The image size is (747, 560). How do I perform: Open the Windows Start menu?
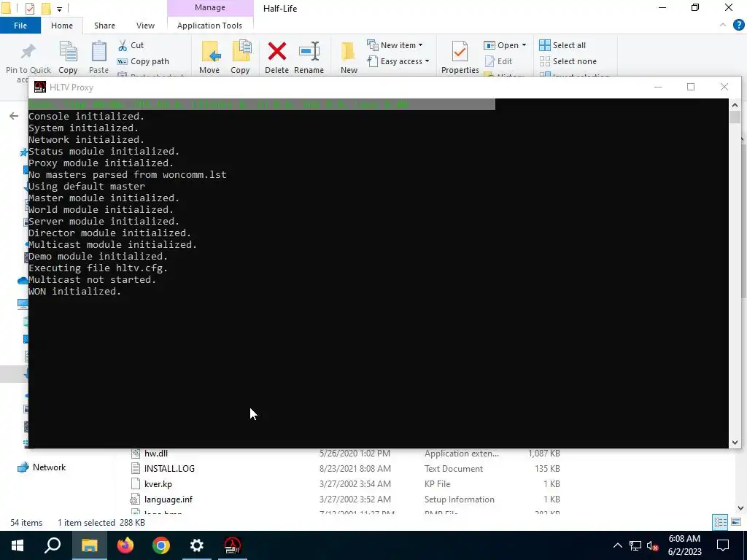[18, 545]
